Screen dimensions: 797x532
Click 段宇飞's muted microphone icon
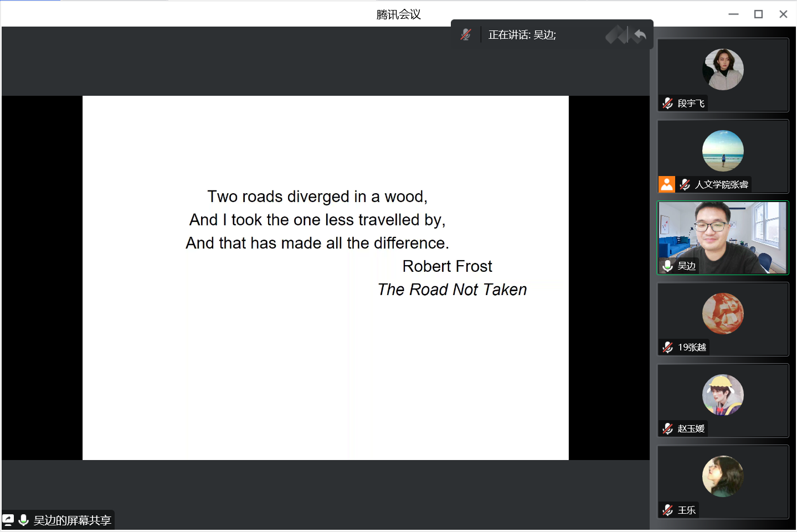[x=668, y=104]
